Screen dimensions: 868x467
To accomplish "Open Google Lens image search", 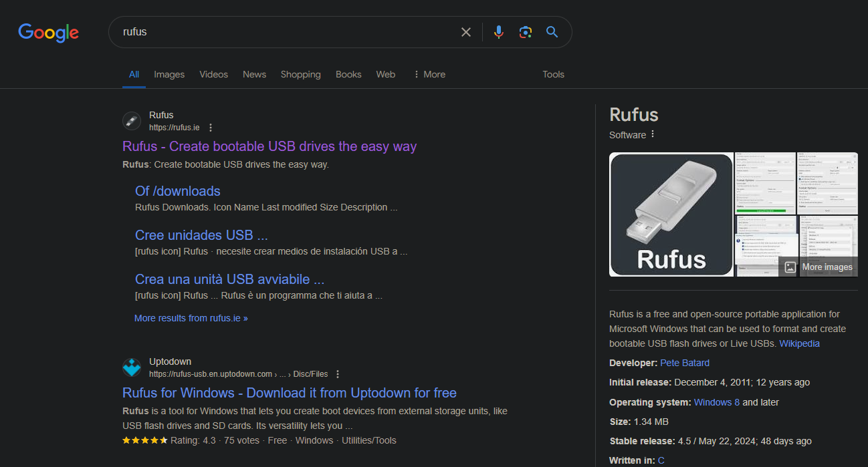I will tap(526, 32).
